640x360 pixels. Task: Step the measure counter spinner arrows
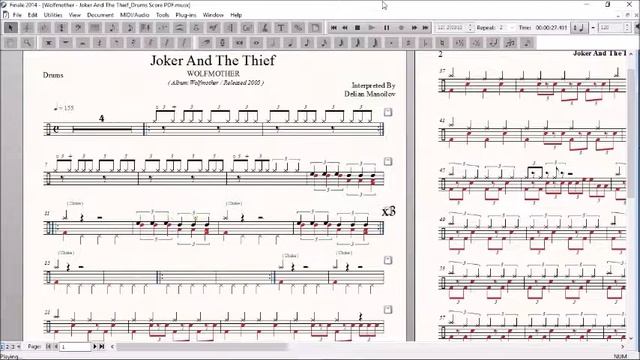tap(470, 28)
